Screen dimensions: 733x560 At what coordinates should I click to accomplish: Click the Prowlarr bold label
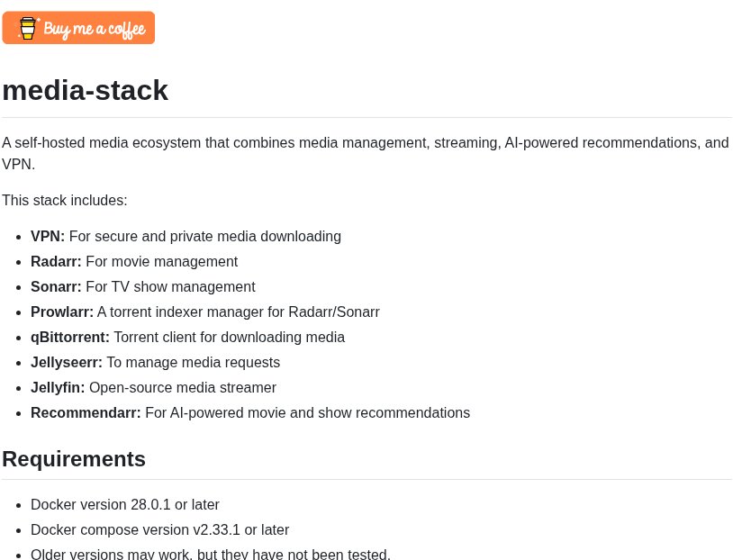click(62, 312)
